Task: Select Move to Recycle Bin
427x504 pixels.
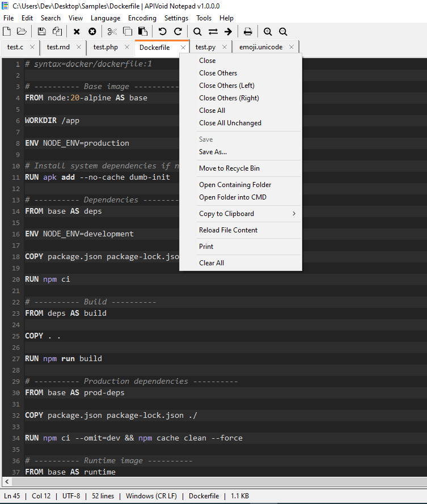Action: pos(240,168)
